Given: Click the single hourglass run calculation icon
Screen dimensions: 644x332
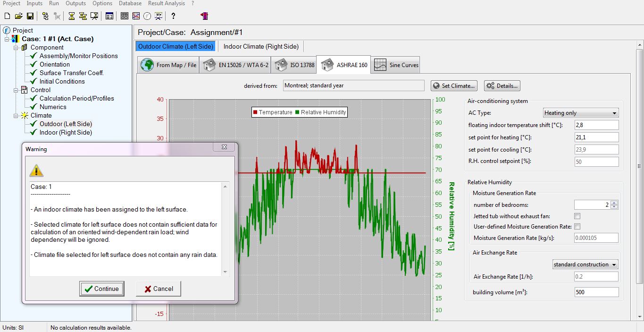Looking at the screenshot, I should point(71,16).
